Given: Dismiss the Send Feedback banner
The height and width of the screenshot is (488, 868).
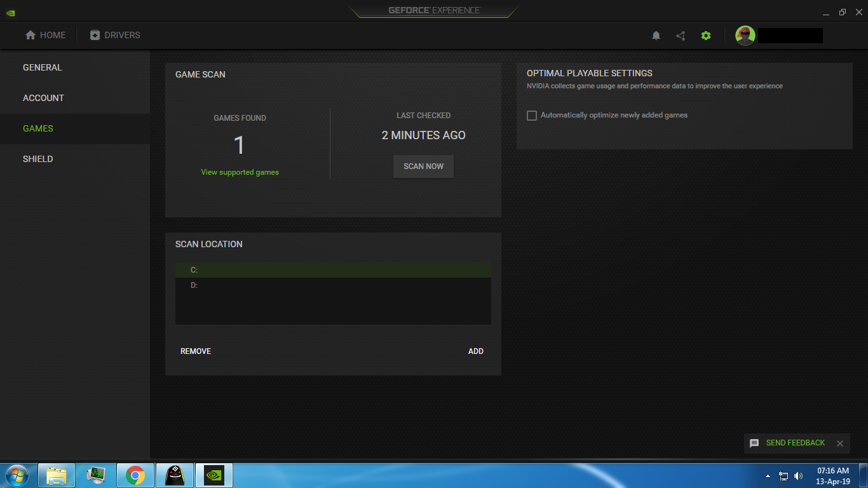Looking at the screenshot, I should coord(840,443).
